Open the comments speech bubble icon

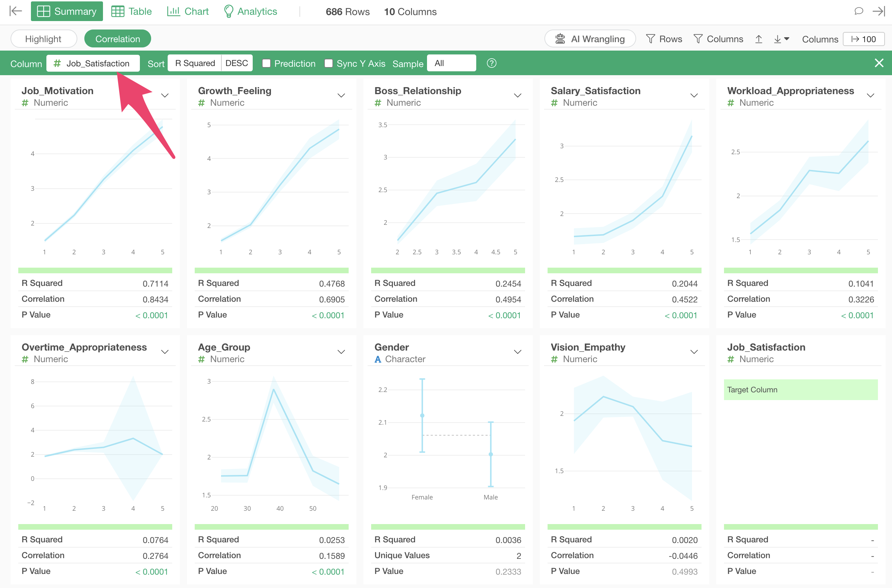(x=859, y=11)
